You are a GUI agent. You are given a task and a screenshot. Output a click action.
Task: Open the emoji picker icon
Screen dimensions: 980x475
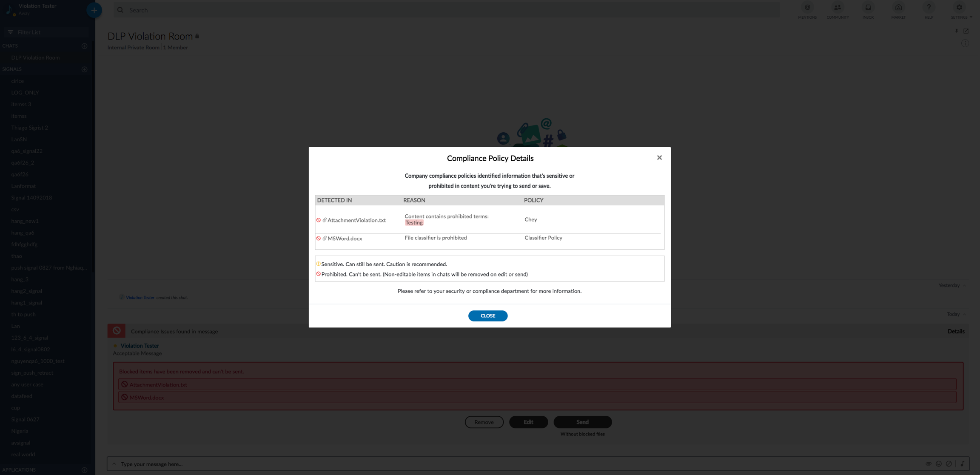pos(939,464)
